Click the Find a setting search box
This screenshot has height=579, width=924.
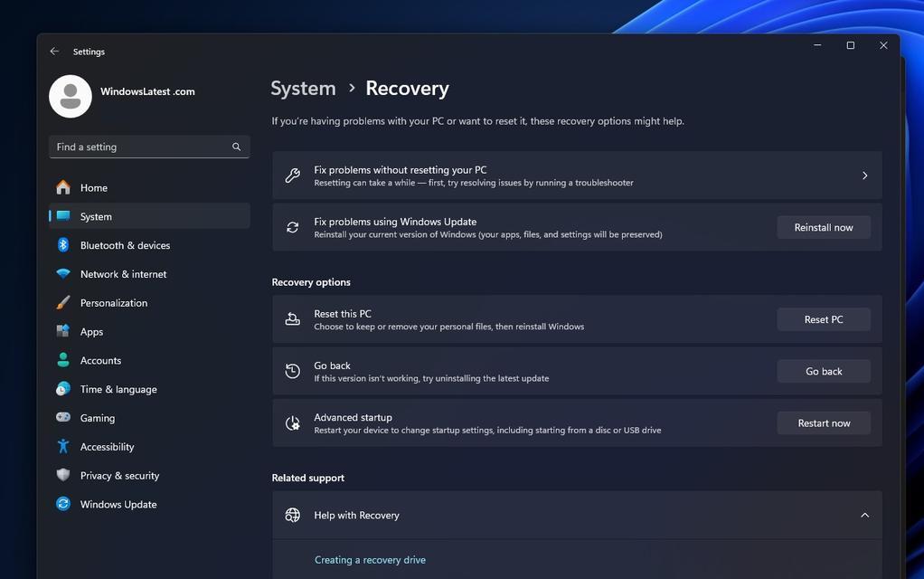150,147
